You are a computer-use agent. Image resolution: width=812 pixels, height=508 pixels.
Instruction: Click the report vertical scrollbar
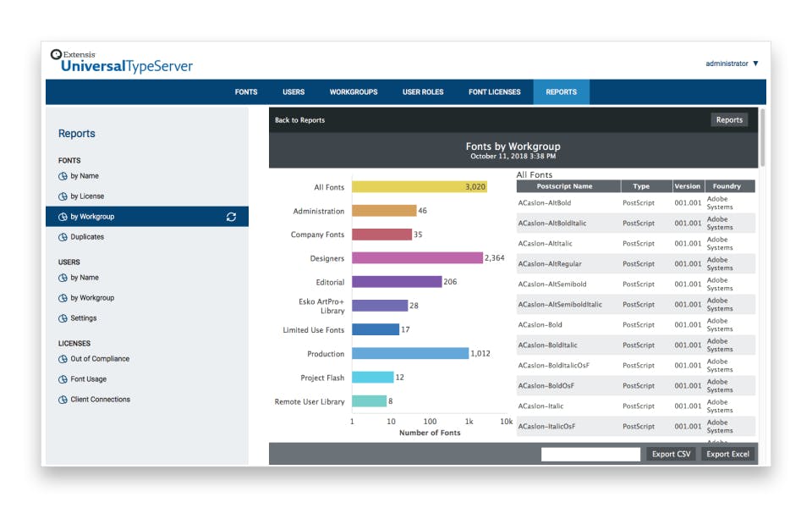(x=762, y=137)
